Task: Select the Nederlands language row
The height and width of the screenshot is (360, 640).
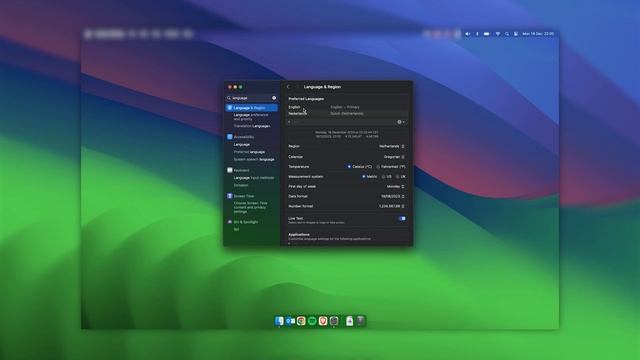Action: pyautogui.click(x=347, y=113)
